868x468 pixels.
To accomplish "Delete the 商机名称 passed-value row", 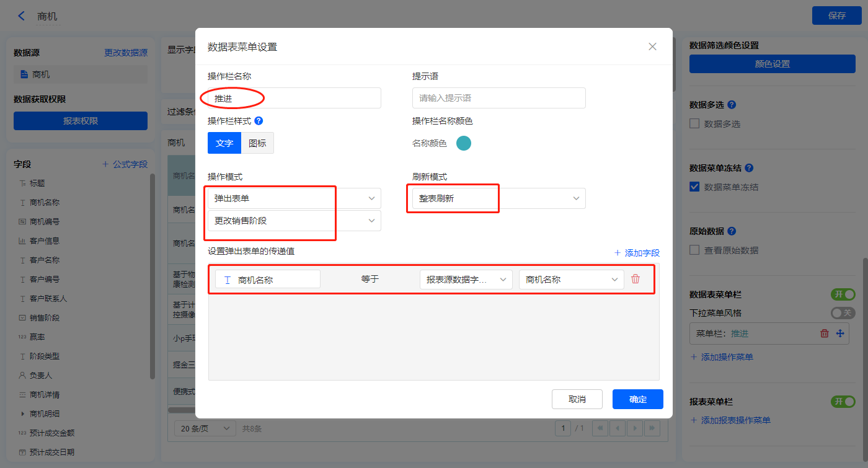I will [x=635, y=279].
